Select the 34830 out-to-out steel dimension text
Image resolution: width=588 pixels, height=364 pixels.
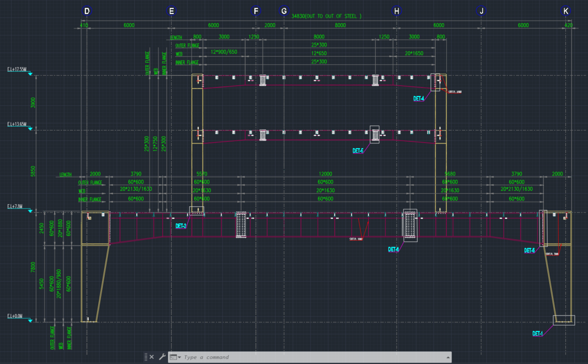[326, 16]
